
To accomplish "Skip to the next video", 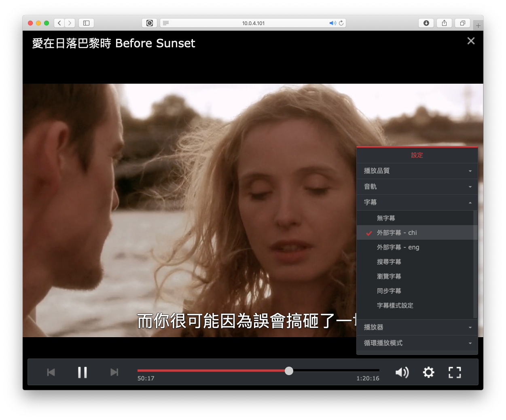I will tap(114, 372).
